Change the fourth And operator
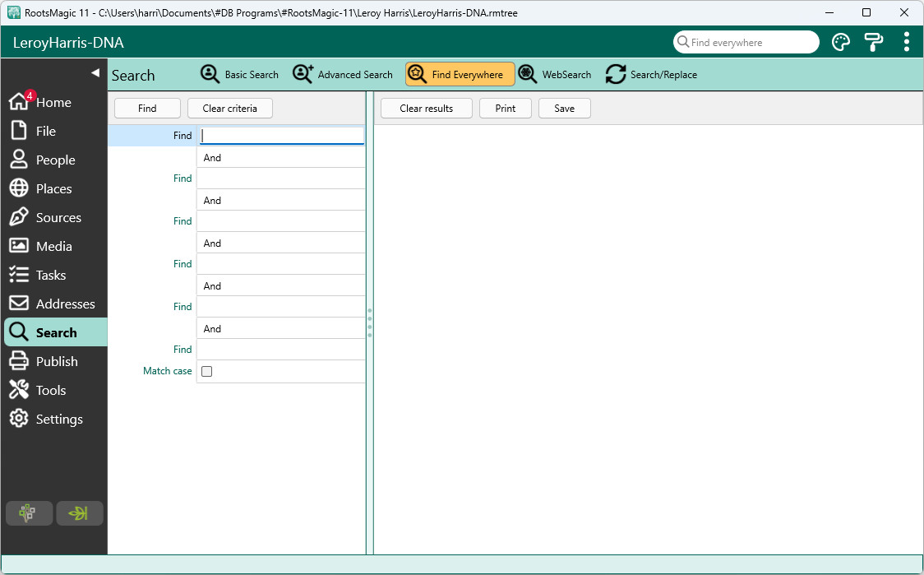This screenshot has width=924, height=575. 281,286
